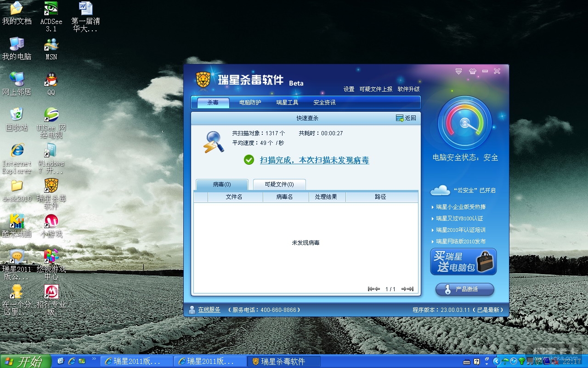Click the 文件名 column header
This screenshot has height=368, width=588.
tap(234, 197)
